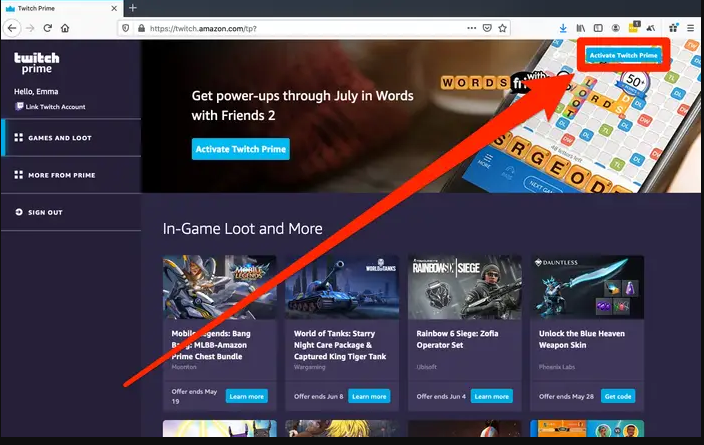
Task: Click the yellow extension icon with badge
Action: pos(634,27)
